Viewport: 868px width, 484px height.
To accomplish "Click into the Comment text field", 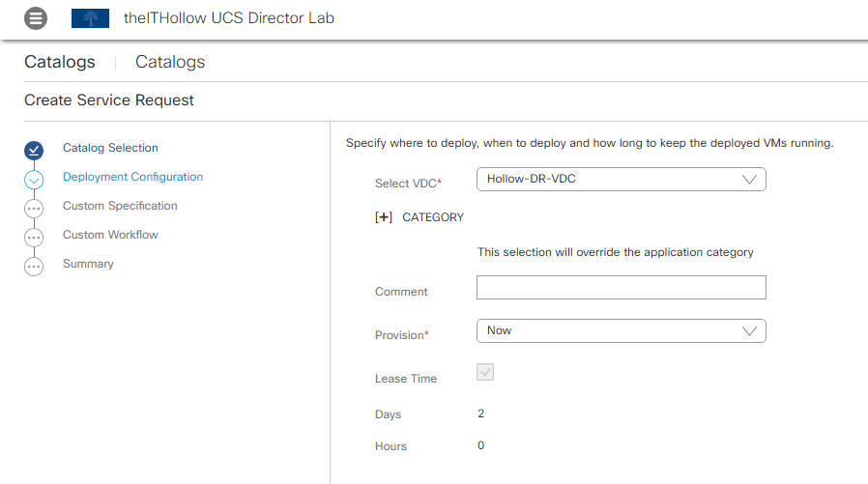I will pos(621,288).
